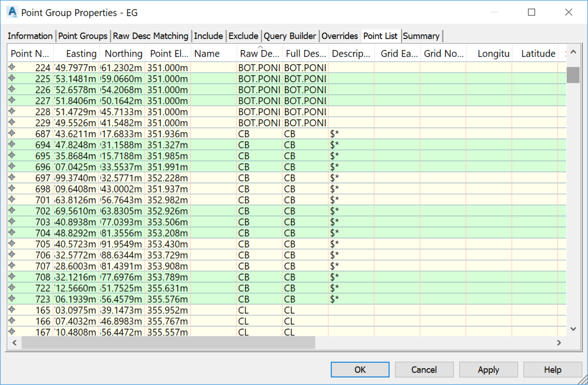The image size is (588, 385).
Task: Click the point symbol beside point 723
Action: tap(12, 299)
